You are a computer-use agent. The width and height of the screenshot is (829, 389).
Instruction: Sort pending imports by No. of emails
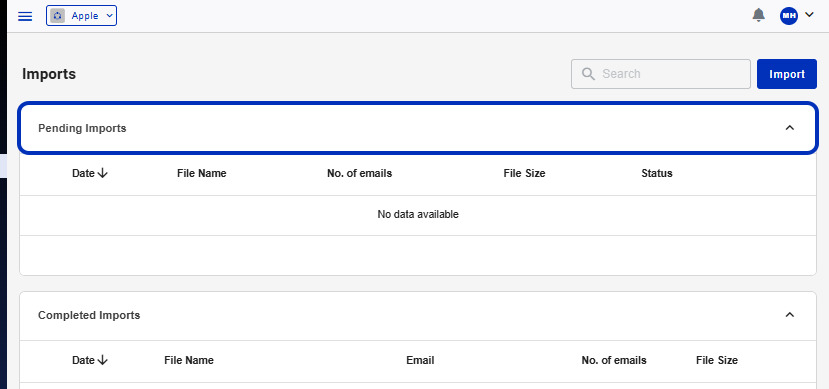pyautogui.click(x=360, y=173)
